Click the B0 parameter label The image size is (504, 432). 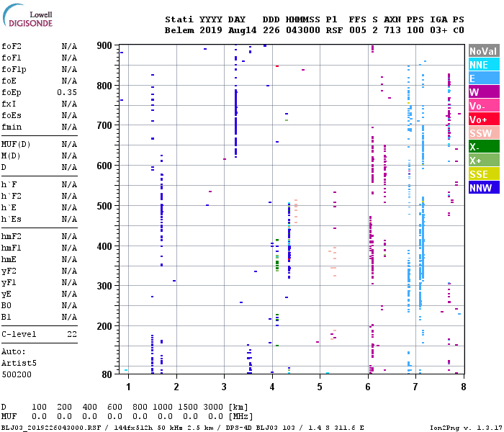click(x=6, y=306)
